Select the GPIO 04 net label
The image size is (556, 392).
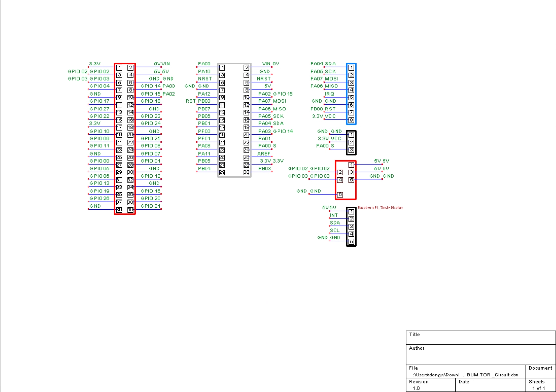(x=99, y=86)
